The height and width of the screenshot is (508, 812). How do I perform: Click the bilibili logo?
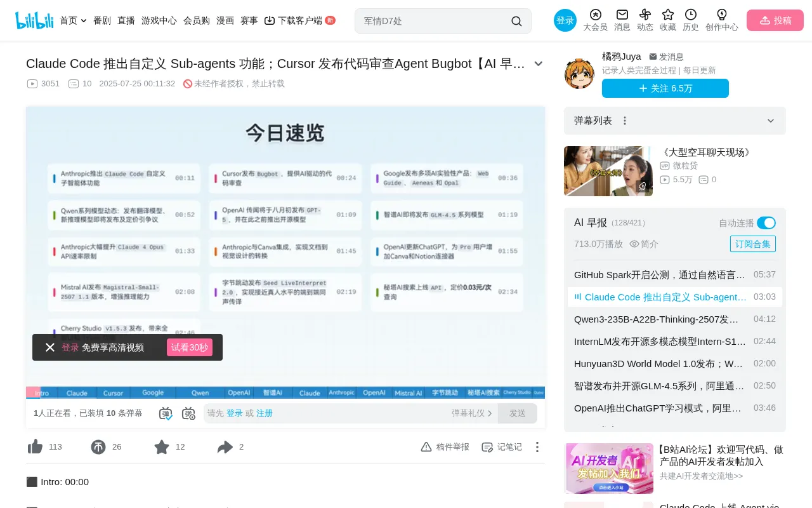(34, 20)
